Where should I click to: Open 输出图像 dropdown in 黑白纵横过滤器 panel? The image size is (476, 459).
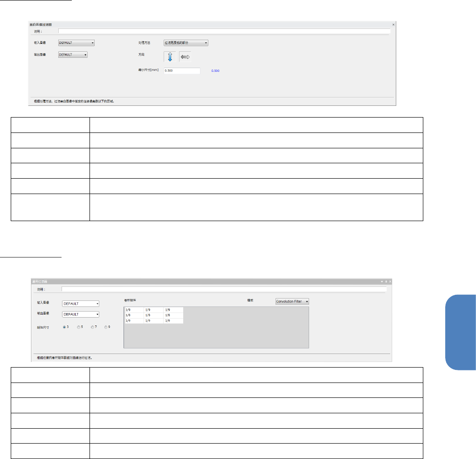coord(73,55)
